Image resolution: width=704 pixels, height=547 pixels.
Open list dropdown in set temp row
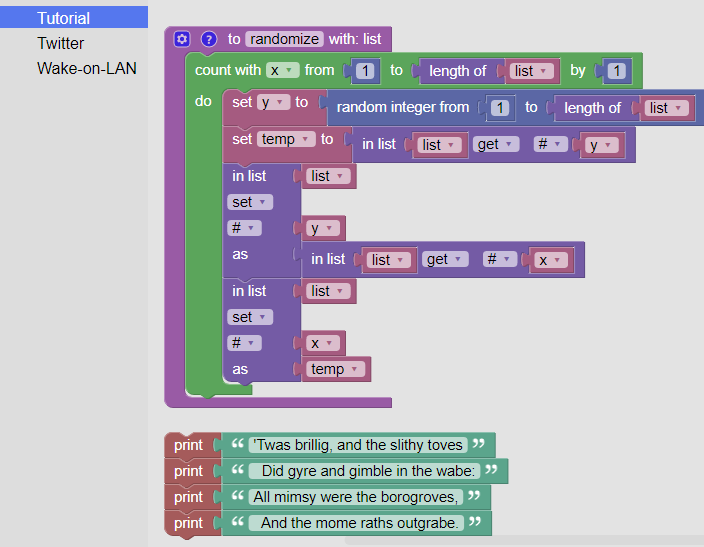coord(439,145)
